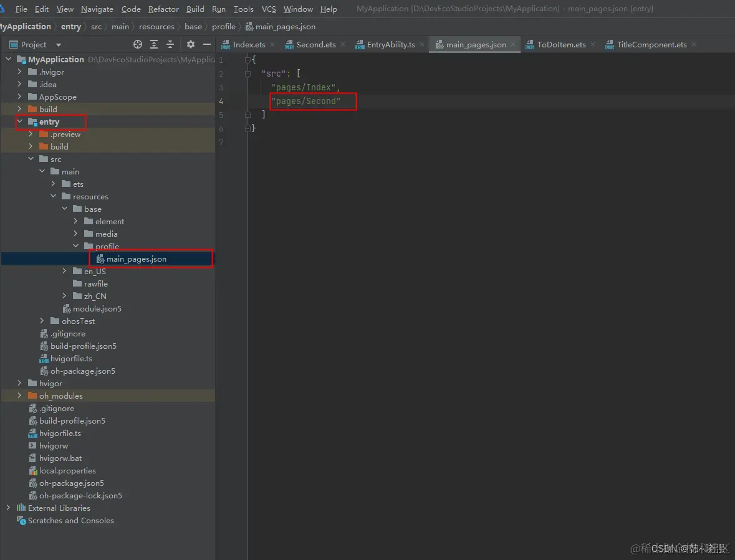Open the Edit menu

pos(42,9)
